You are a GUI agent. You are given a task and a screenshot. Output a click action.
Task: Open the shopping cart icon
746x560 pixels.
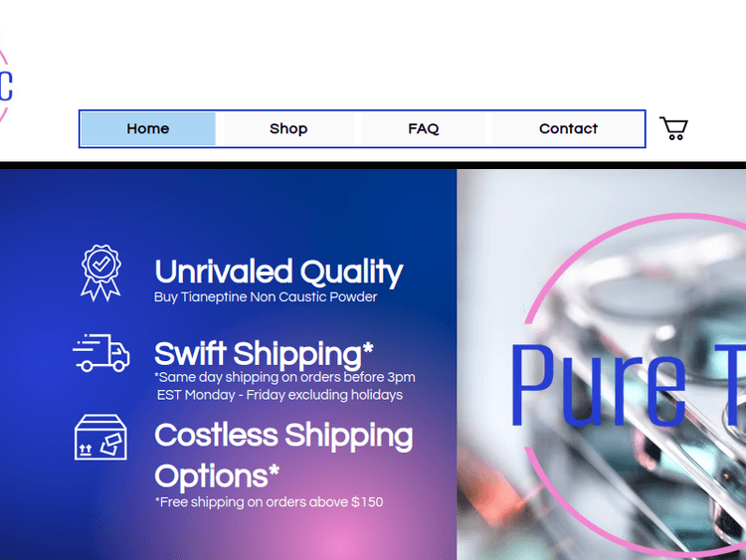pos(673,128)
